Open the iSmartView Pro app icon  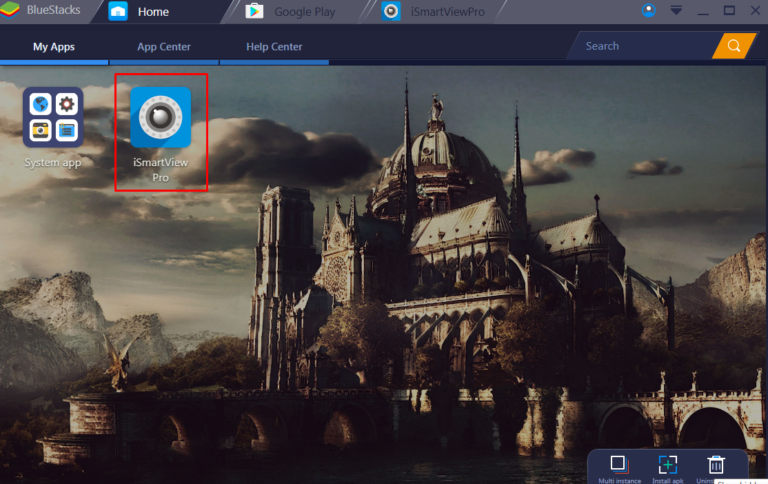(160, 119)
